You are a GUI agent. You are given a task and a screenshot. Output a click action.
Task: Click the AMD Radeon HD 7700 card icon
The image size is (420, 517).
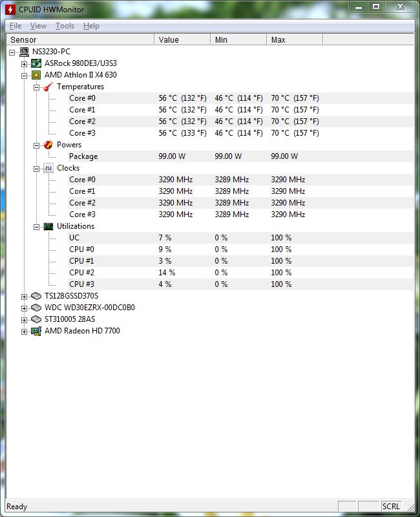36,331
